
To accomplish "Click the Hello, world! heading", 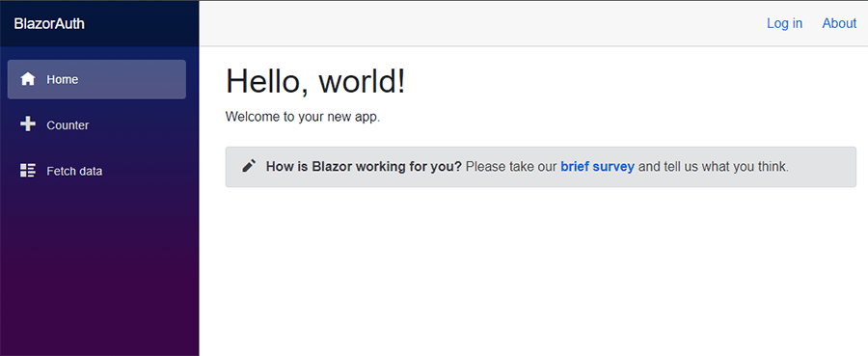I will coord(315,81).
